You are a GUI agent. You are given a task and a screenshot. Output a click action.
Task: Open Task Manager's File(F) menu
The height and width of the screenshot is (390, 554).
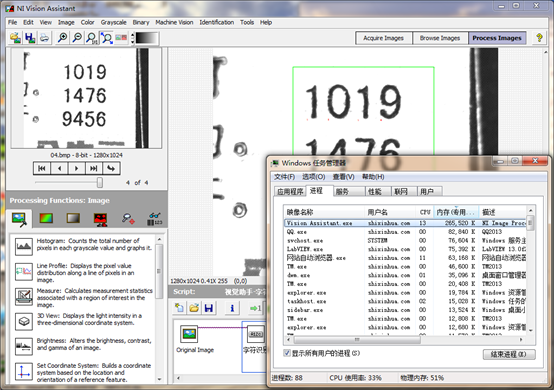284,177
